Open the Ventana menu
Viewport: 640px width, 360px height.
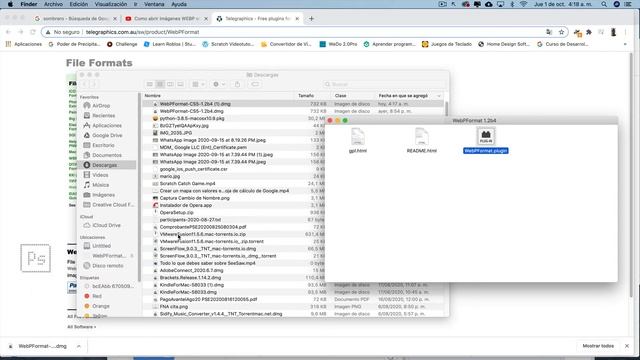[154, 4]
